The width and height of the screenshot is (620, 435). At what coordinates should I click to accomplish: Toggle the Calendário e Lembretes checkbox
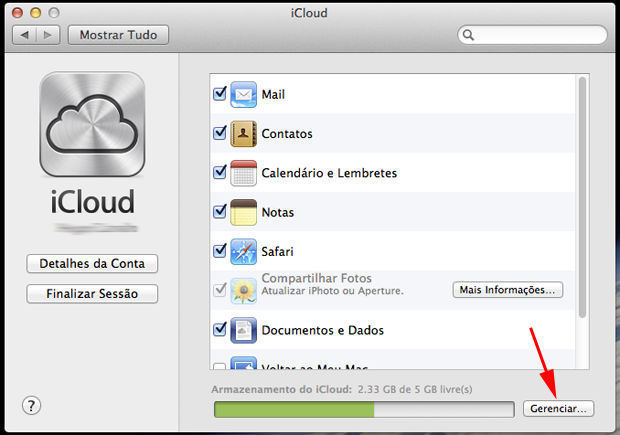click(220, 172)
